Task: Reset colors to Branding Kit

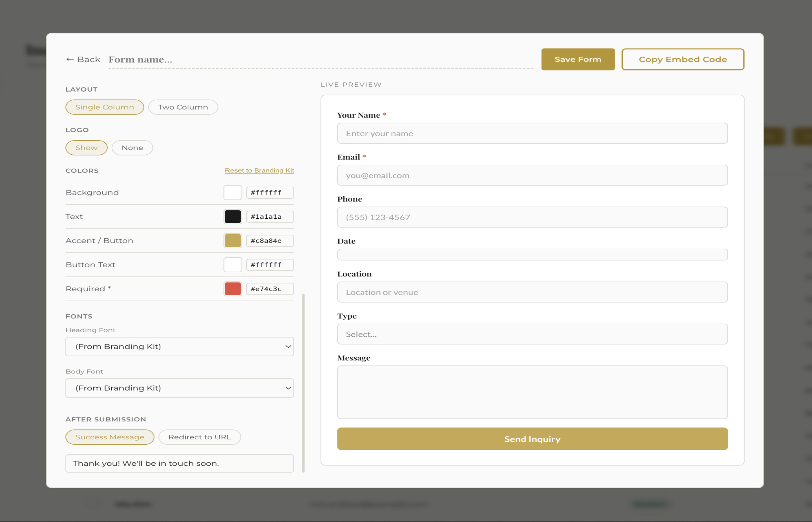Action: [x=259, y=170]
